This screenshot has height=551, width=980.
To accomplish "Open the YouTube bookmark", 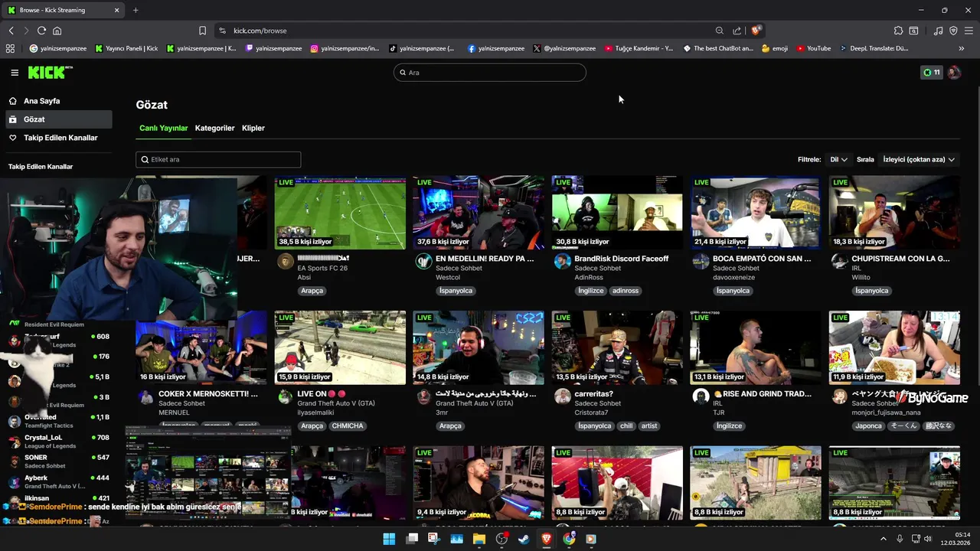I will click(813, 48).
